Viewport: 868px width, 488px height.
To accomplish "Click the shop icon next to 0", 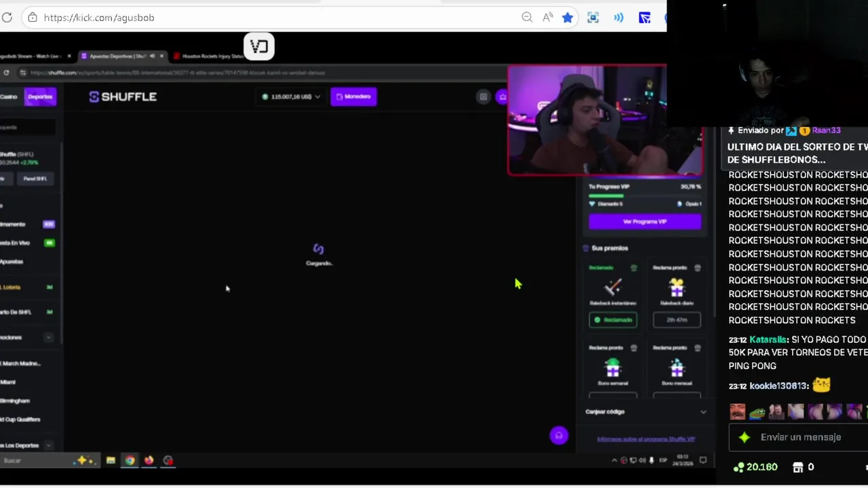I will click(798, 467).
